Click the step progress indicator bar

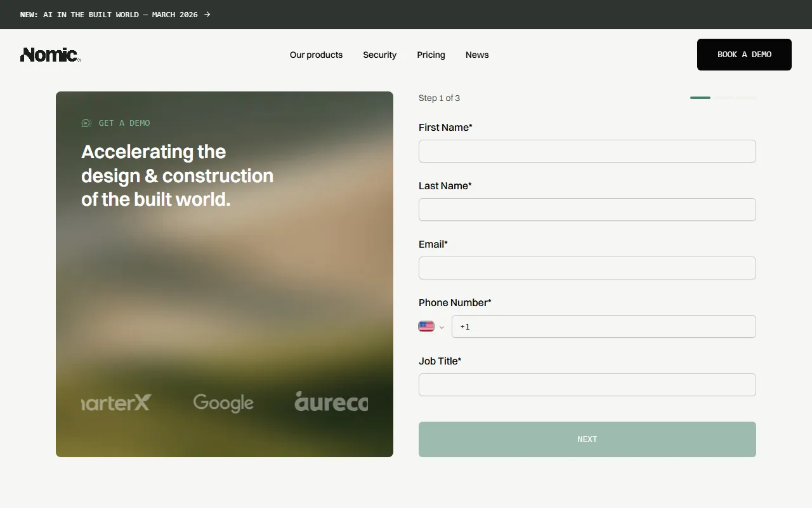pyautogui.click(x=723, y=98)
